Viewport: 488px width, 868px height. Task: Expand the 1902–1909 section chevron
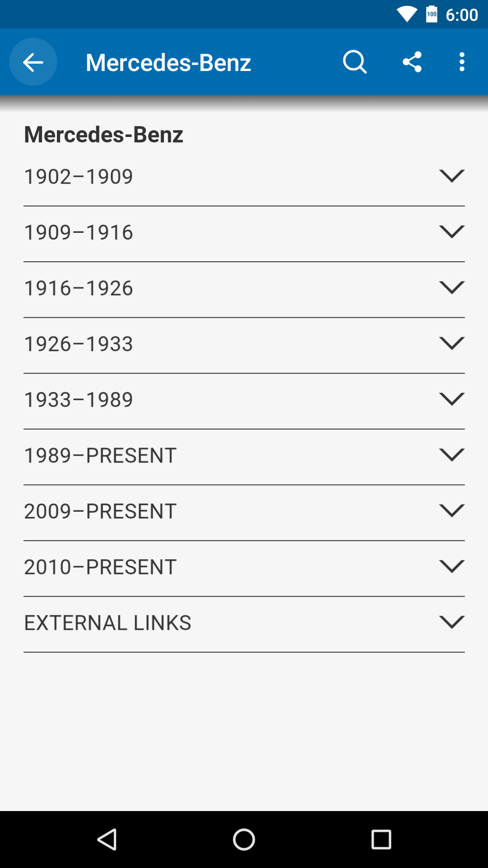452,176
